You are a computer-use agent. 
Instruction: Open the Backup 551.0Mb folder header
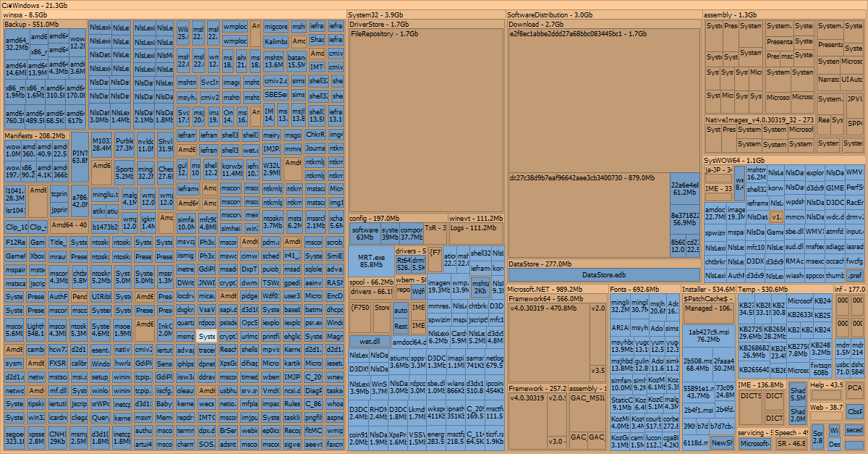tap(32, 24)
